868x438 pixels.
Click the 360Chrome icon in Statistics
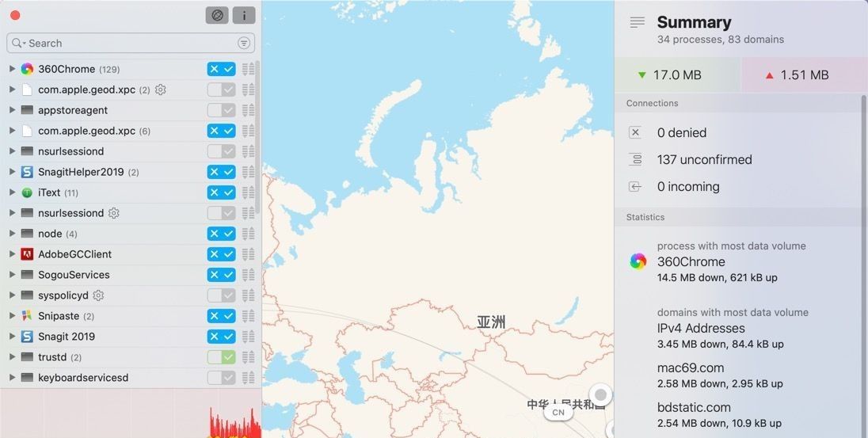(x=638, y=261)
